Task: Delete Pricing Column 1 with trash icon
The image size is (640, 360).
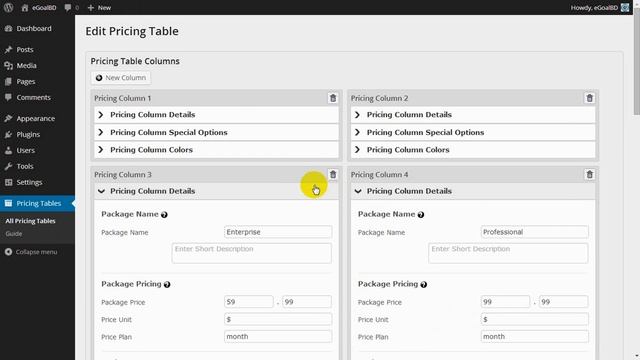Action: [x=333, y=98]
